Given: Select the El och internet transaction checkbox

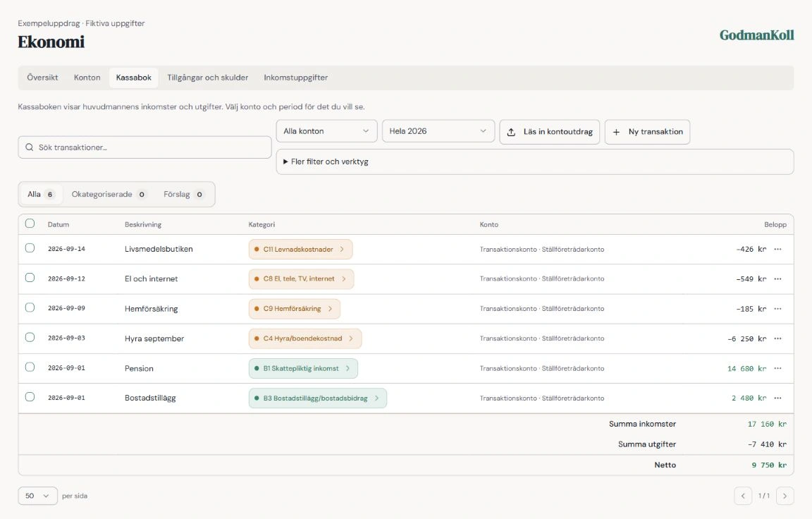Looking at the screenshot, I should [x=30, y=278].
